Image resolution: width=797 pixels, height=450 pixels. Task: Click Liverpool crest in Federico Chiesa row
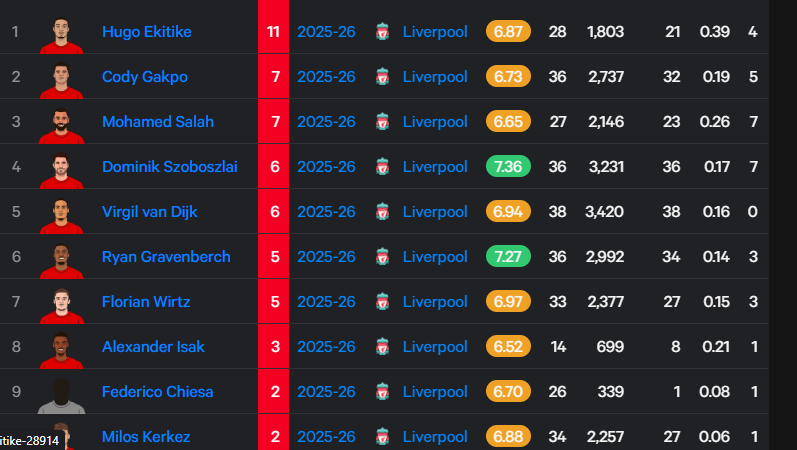tap(382, 392)
